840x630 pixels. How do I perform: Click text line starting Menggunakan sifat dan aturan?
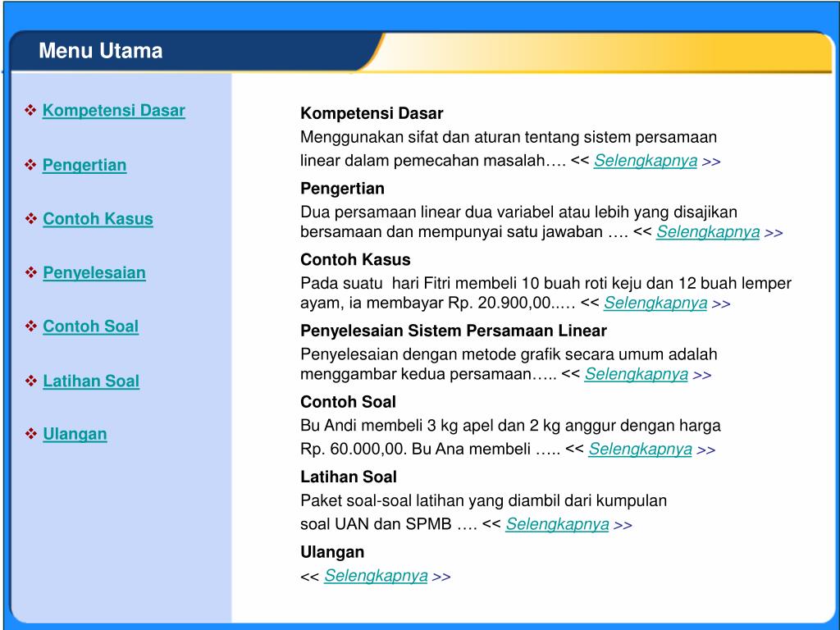coord(509,138)
